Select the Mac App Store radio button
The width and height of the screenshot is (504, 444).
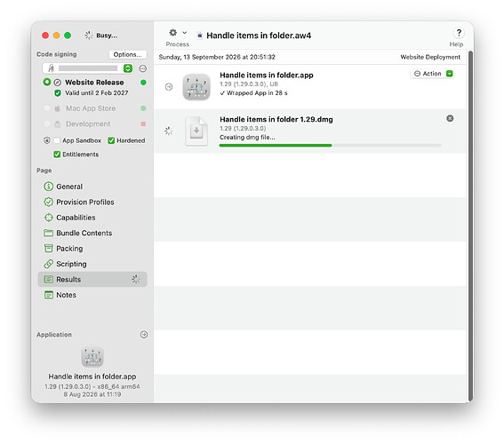pyautogui.click(x=47, y=108)
